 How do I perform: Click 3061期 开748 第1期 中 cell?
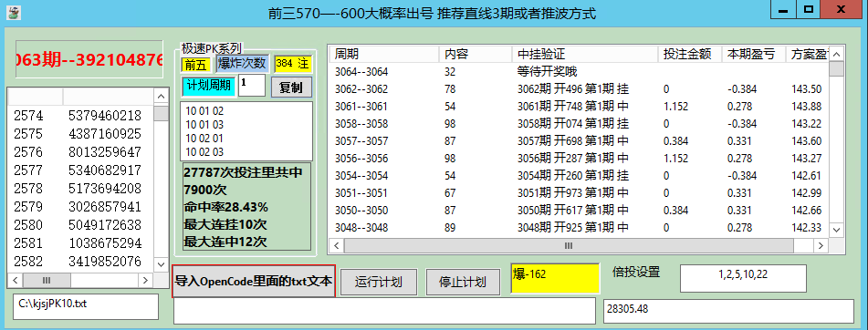pyautogui.click(x=573, y=106)
